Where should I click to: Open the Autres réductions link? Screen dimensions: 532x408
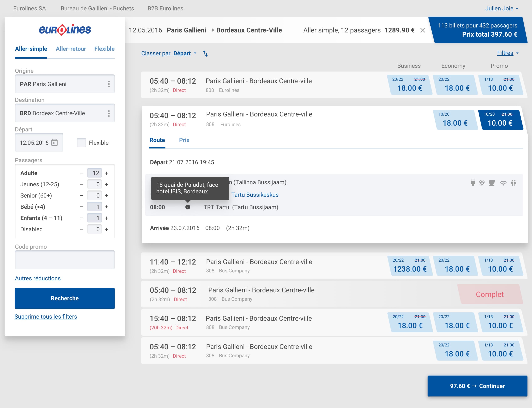tap(38, 278)
